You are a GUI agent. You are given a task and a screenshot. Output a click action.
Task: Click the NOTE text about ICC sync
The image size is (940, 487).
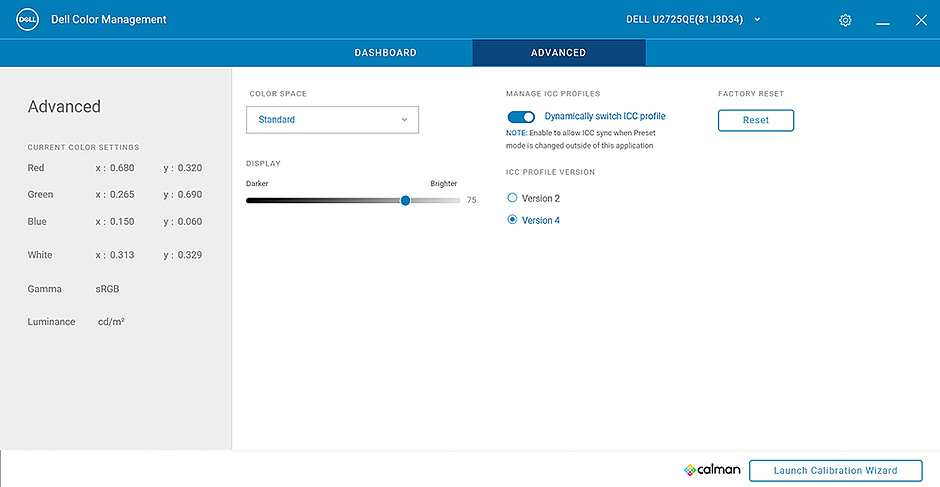click(580, 139)
